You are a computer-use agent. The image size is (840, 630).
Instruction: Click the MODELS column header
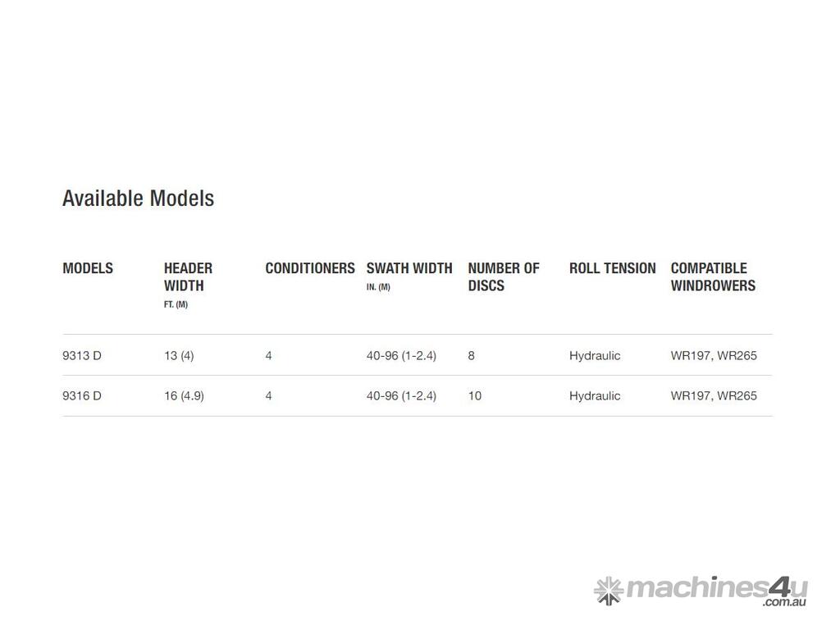(x=88, y=268)
